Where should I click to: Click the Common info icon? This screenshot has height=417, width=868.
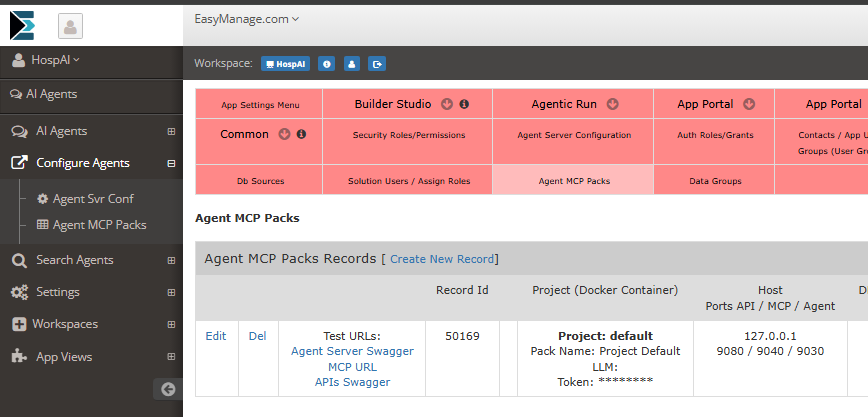click(x=301, y=134)
